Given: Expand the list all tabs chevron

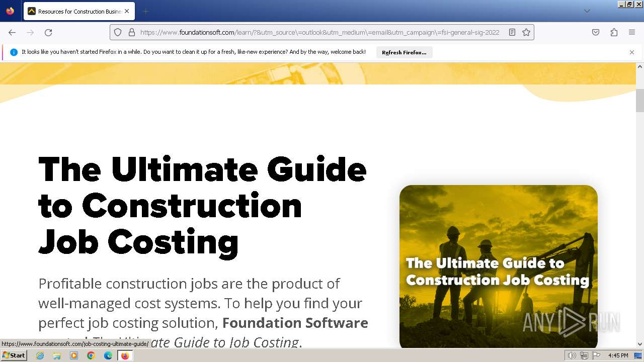Looking at the screenshot, I should pos(587,11).
